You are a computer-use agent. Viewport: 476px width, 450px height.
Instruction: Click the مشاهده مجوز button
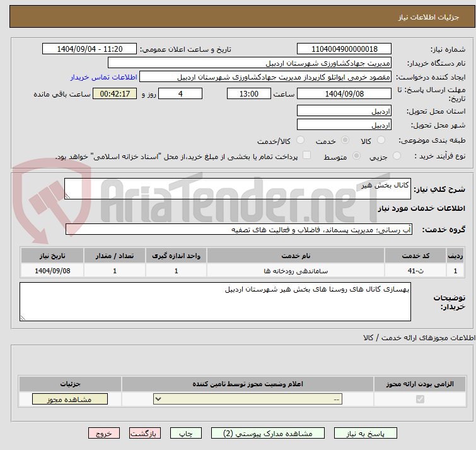click(x=70, y=400)
